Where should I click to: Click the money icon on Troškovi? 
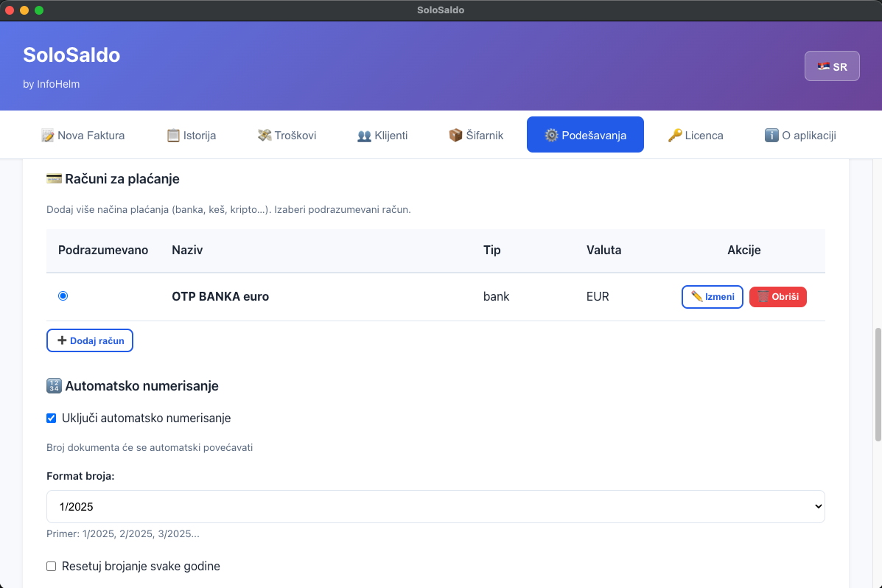pyautogui.click(x=265, y=136)
